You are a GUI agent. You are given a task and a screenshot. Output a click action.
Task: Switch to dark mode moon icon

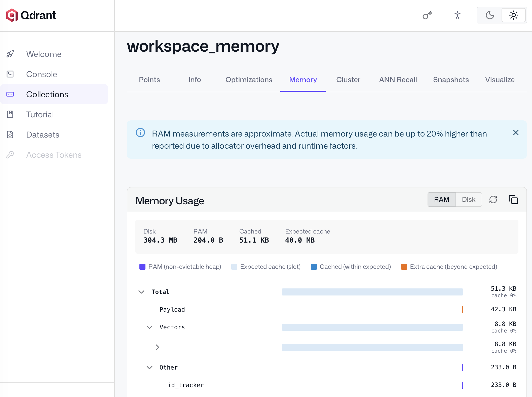pos(490,15)
